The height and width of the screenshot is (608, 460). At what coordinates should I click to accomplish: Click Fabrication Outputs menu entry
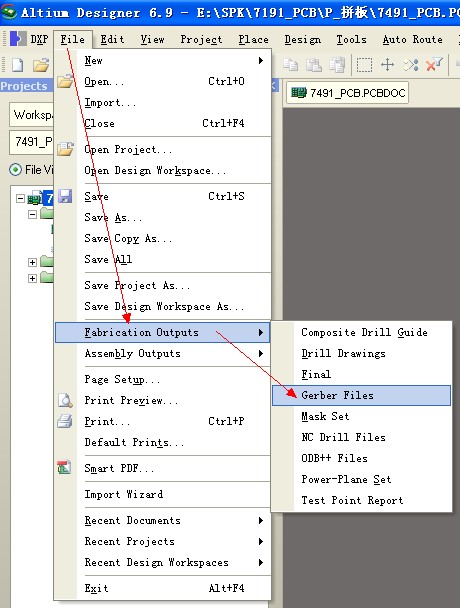pos(162,332)
